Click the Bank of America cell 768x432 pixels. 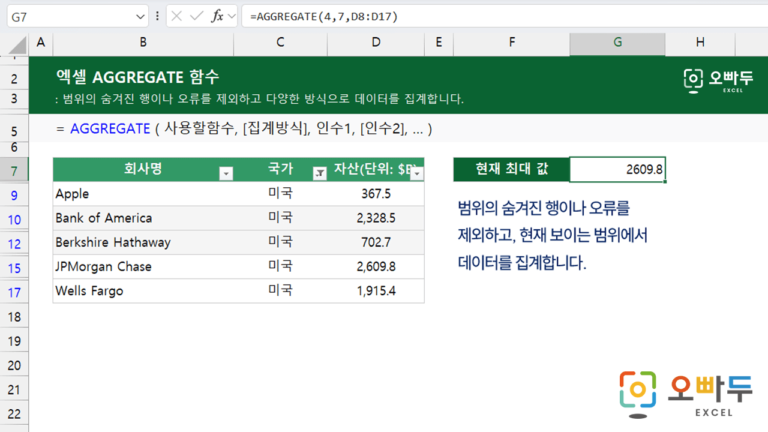coord(143,218)
